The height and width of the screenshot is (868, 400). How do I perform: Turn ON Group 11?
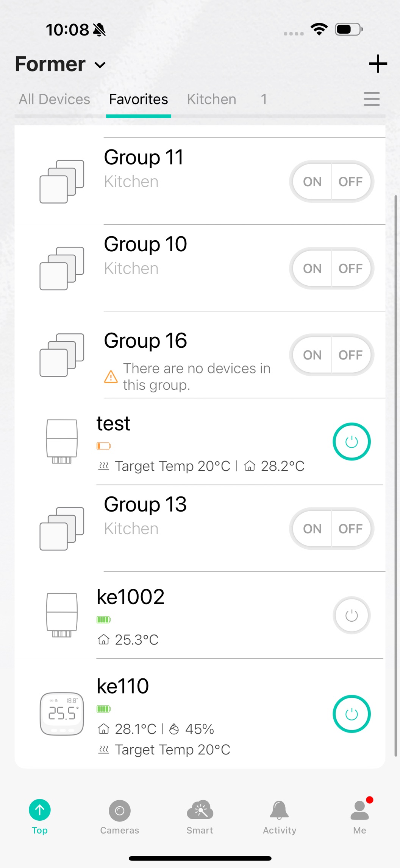point(312,182)
